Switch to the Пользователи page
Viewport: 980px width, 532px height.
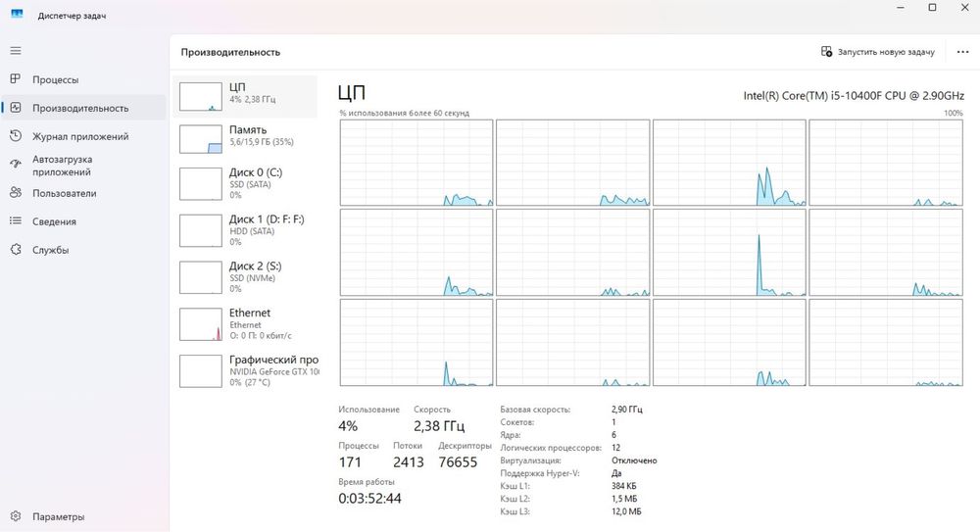coord(65,193)
